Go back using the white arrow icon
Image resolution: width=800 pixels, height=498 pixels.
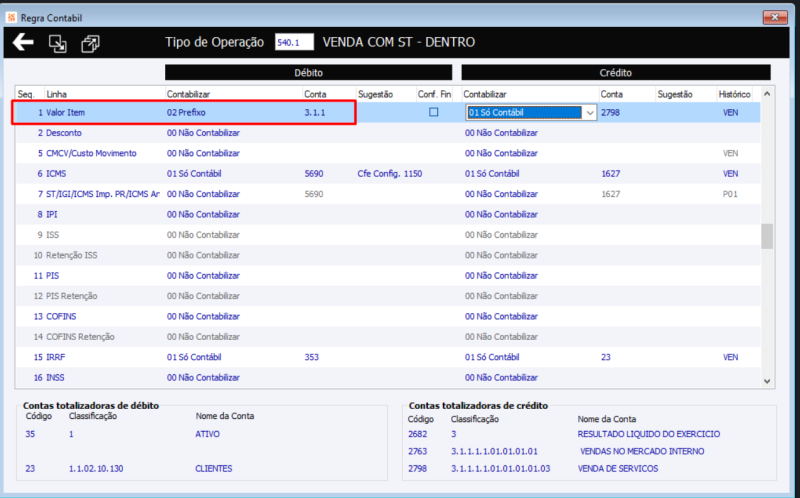click(x=23, y=42)
